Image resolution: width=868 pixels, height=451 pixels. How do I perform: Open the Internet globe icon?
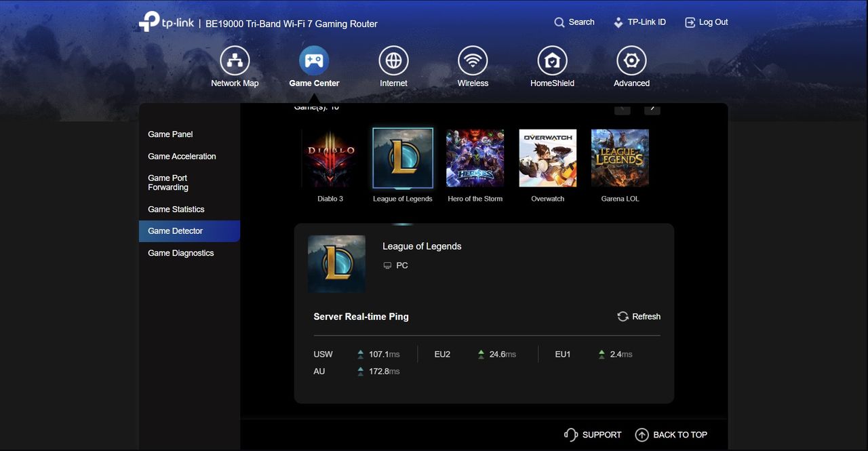coord(393,61)
